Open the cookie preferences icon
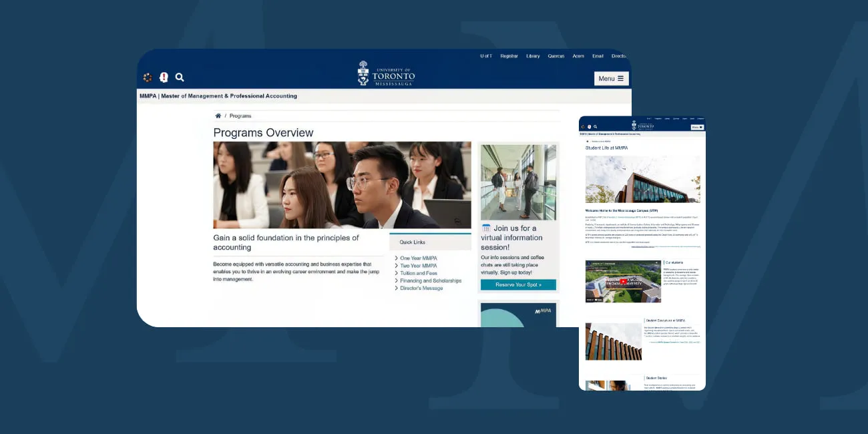Viewport: 868px width, 434px height. pyautogui.click(x=148, y=77)
